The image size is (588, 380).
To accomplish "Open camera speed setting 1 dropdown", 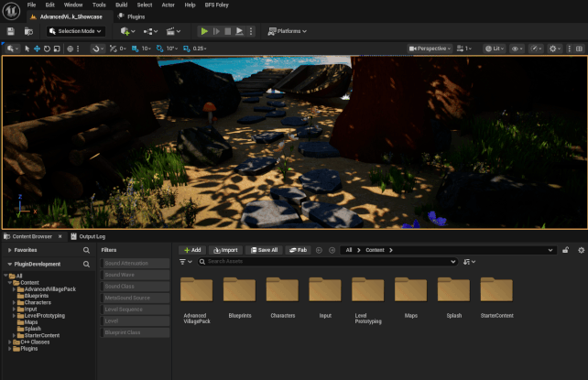I will pyautogui.click(x=464, y=49).
